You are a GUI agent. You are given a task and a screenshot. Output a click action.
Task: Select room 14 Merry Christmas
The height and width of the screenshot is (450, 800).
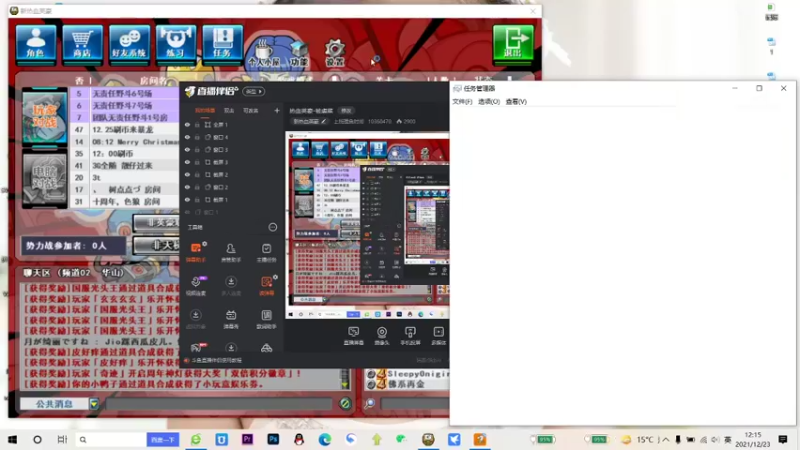point(125,142)
